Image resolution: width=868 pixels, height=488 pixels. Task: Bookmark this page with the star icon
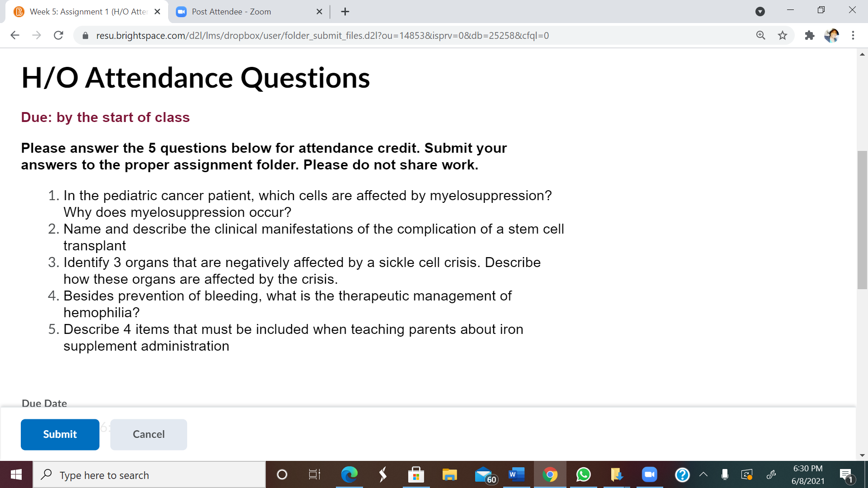[783, 35]
